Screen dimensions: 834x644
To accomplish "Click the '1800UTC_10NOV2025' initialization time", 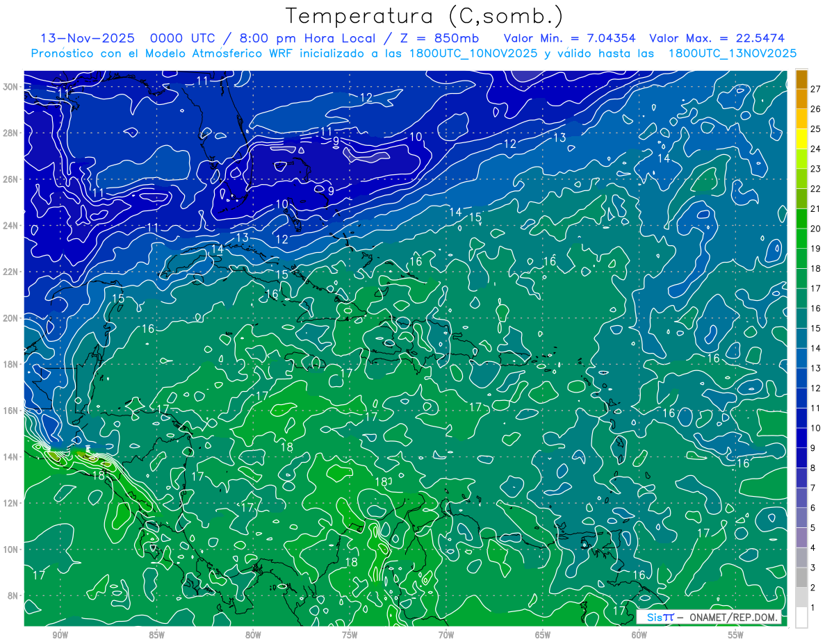I will tap(471, 53).
